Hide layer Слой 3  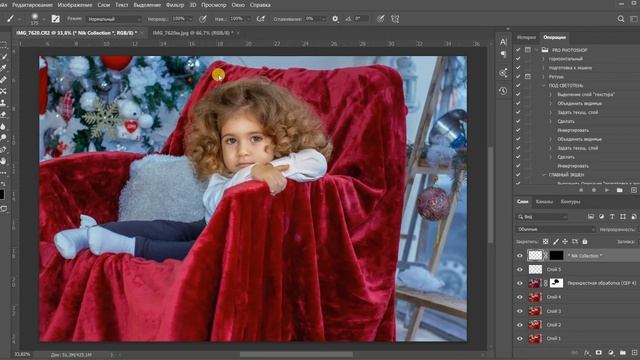click(520, 311)
